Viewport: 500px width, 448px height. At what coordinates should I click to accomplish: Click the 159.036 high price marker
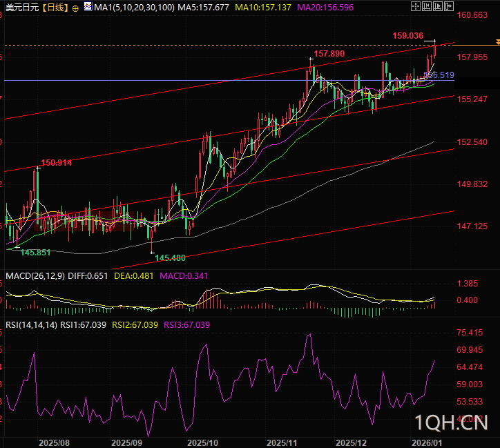point(407,35)
